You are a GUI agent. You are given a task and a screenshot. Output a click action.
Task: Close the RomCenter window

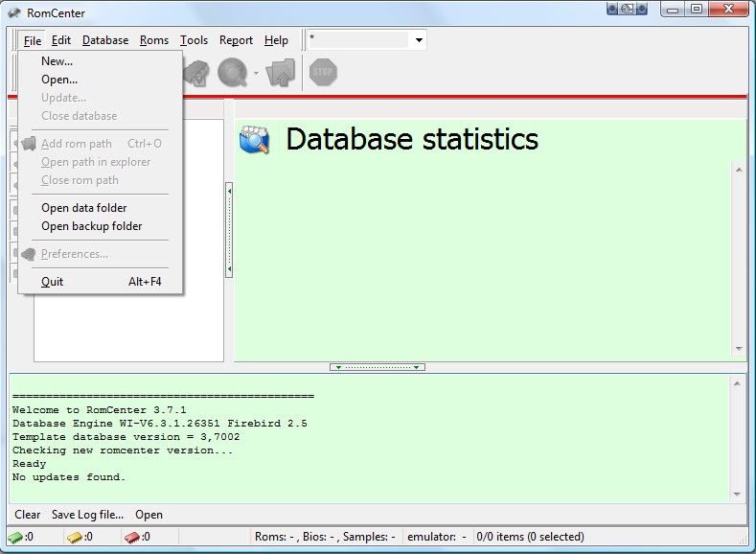729,10
